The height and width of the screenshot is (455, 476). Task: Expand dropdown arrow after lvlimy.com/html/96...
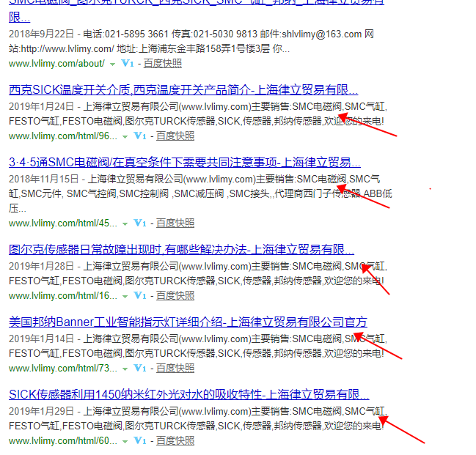click(125, 137)
